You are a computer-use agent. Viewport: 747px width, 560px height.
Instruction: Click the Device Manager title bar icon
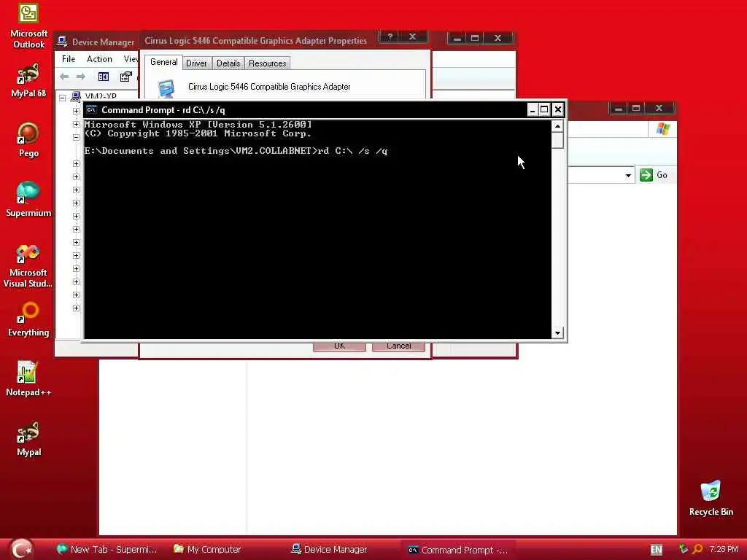coord(62,42)
